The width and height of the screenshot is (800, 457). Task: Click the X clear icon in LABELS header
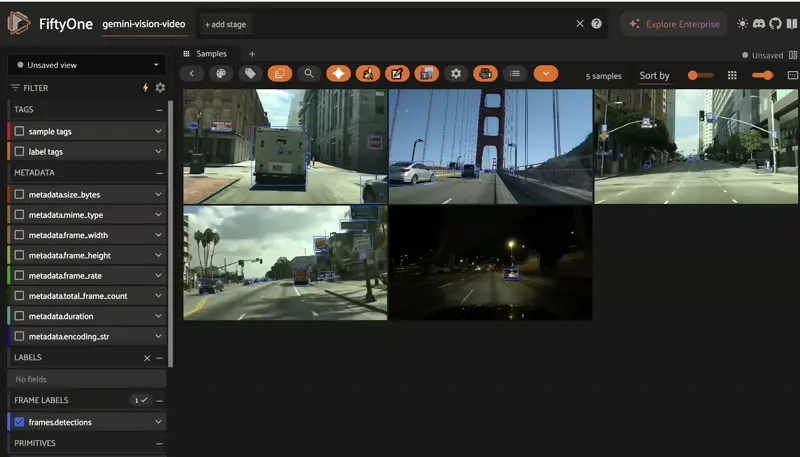[147, 358]
